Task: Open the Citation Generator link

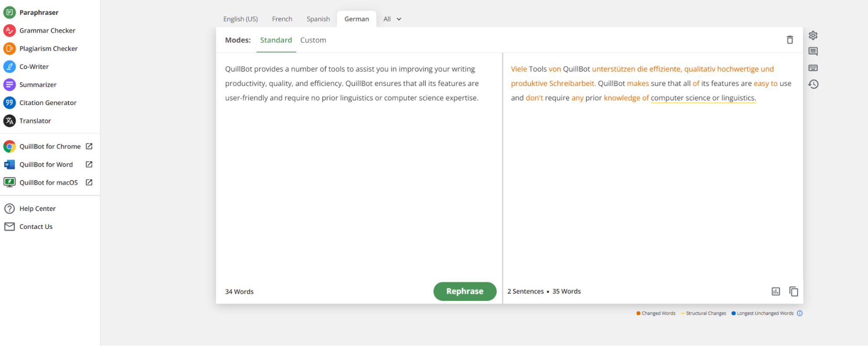Action: [48, 103]
